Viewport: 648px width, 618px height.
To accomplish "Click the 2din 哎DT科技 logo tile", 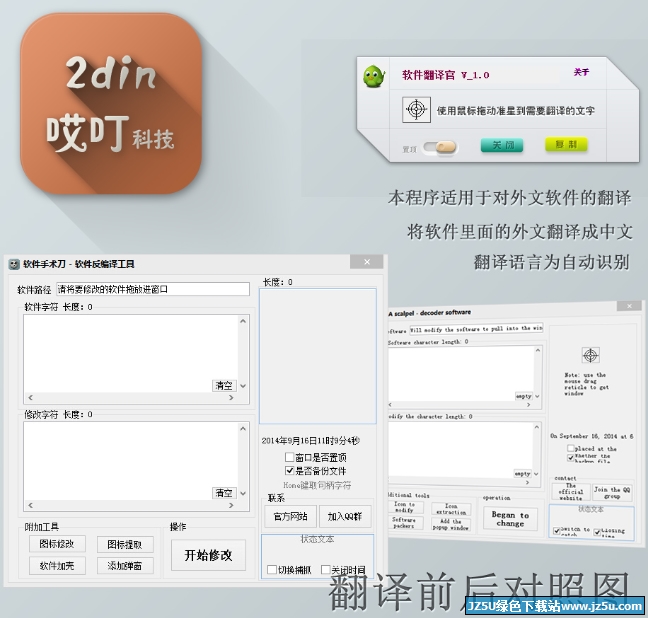I will coord(111,103).
